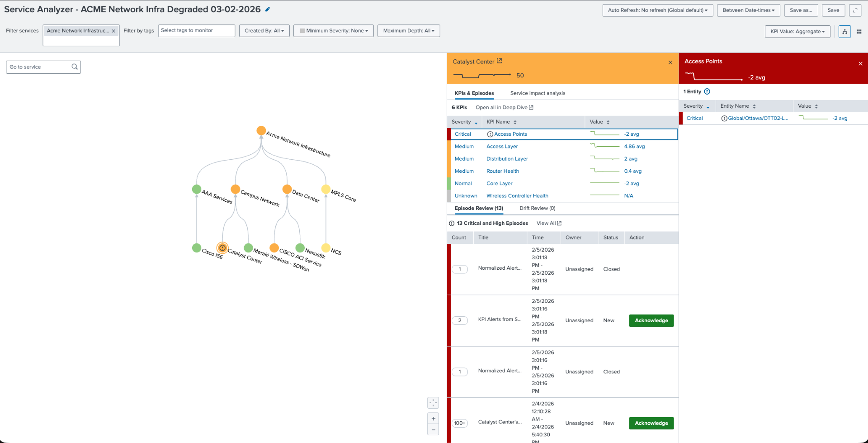The width and height of the screenshot is (868, 443).
Task: Acknowledge the KPI Alerts from S... episode
Action: (x=651, y=321)
